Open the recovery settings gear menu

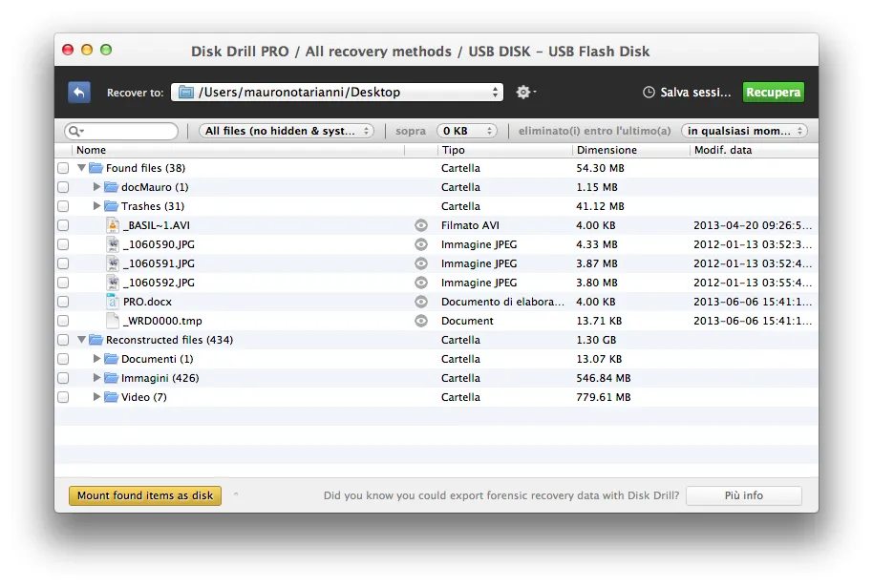[x=523, y=92]
